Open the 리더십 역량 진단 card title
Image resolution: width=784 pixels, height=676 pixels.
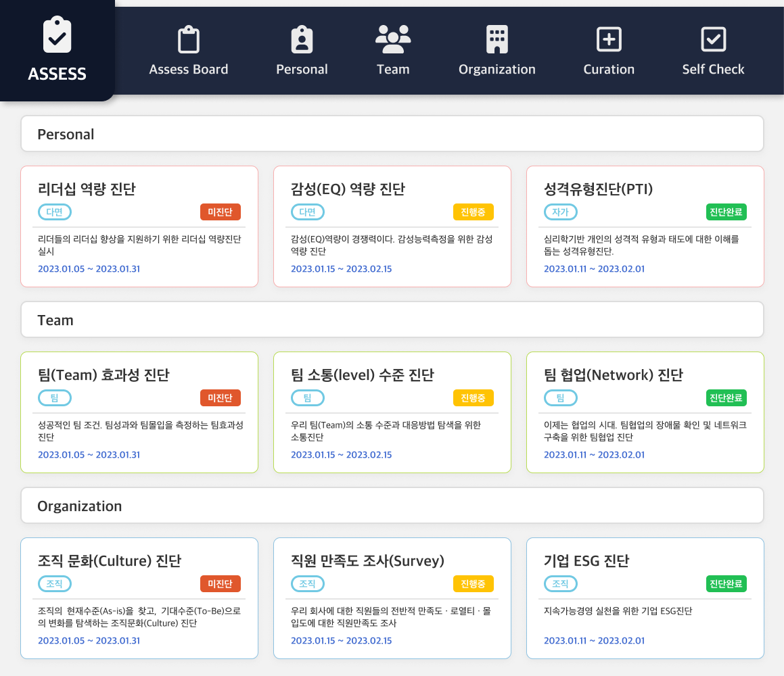tap(87, 189)
